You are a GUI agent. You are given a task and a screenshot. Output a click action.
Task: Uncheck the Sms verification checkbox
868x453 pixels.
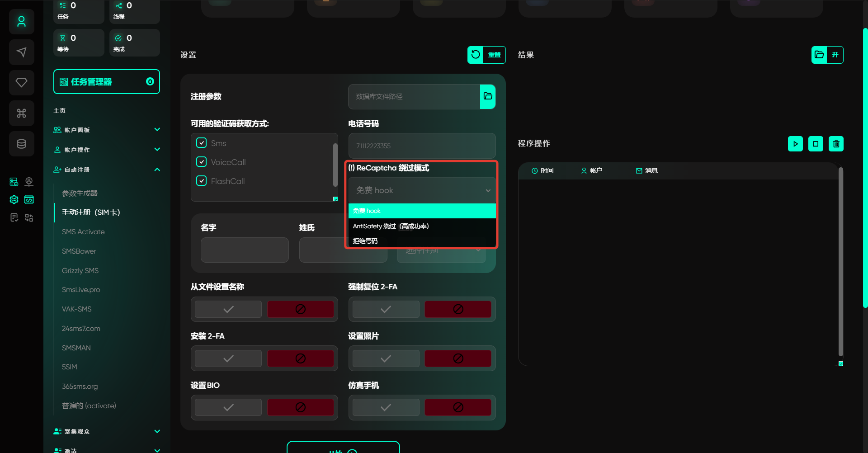click(202, 143)
